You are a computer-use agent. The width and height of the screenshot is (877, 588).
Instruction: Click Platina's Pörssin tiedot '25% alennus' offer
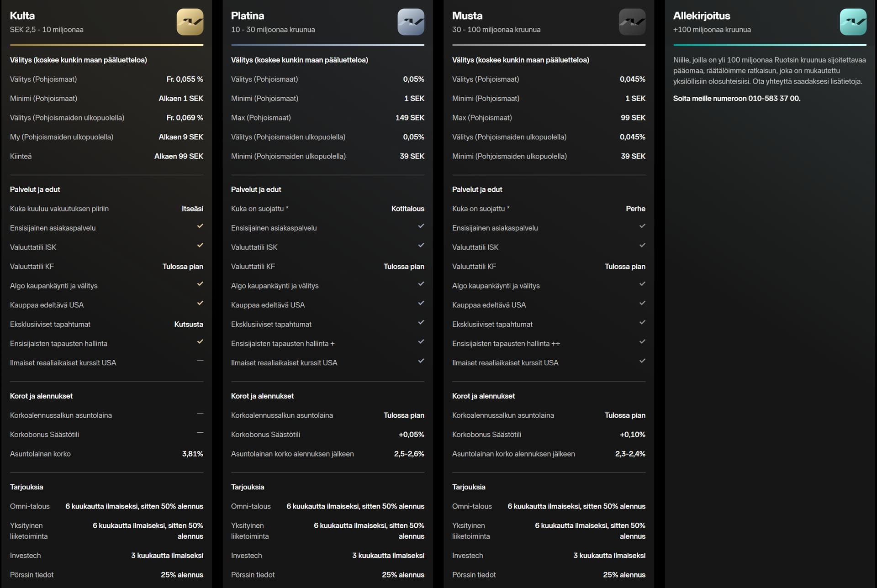(x=403, y=575)
